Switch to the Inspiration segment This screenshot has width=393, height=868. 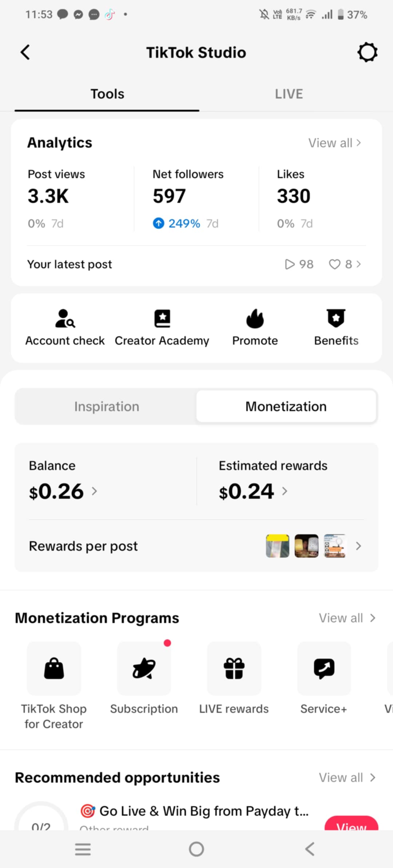tap(107, 406)
